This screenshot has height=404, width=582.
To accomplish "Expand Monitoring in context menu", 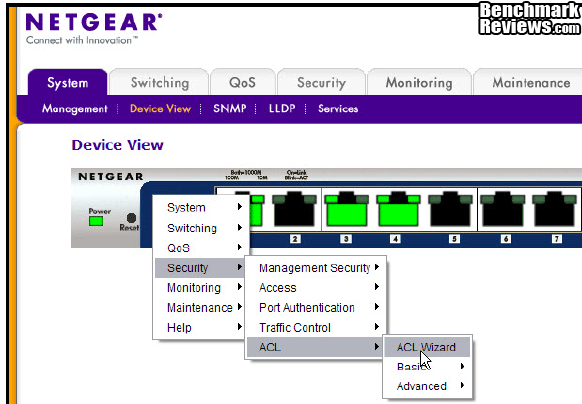I will (x=199, y=288).
